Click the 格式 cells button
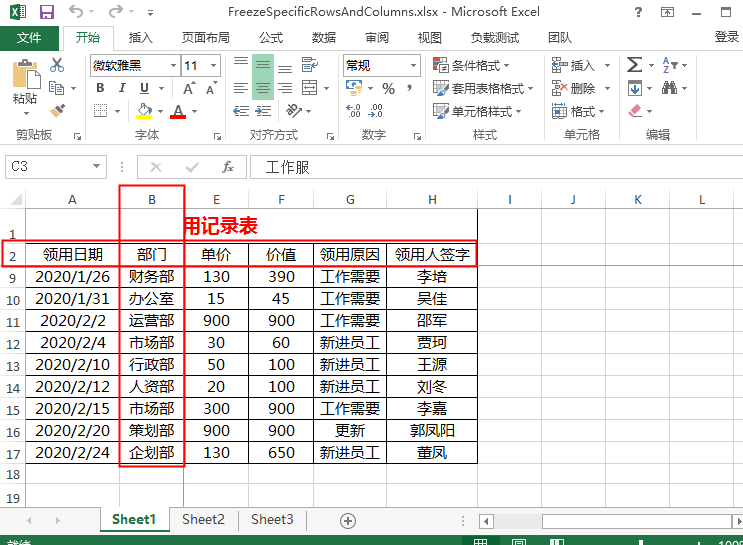Image resolution: width=743 pixels, height=545 pixels. pyautogui.click(x=579, y=111)
